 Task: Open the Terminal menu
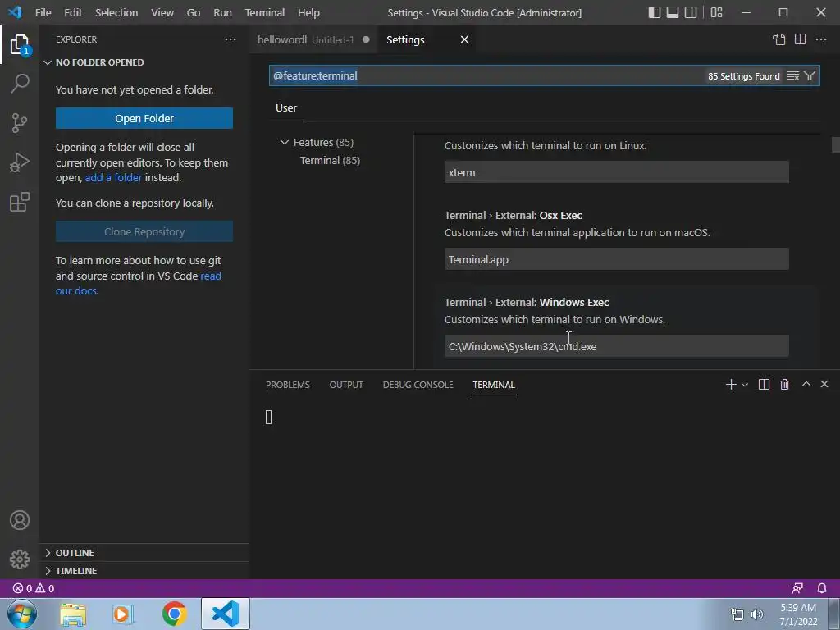pos(265,12)
